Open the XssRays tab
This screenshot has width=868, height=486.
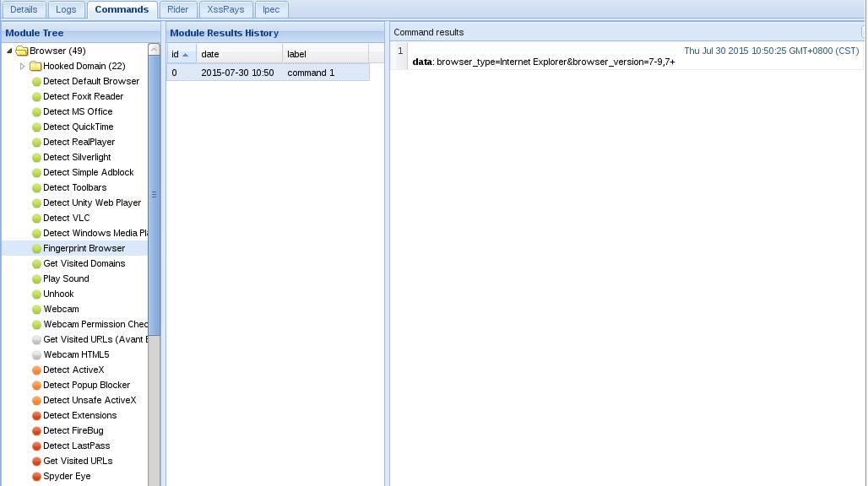click(225, 9)
